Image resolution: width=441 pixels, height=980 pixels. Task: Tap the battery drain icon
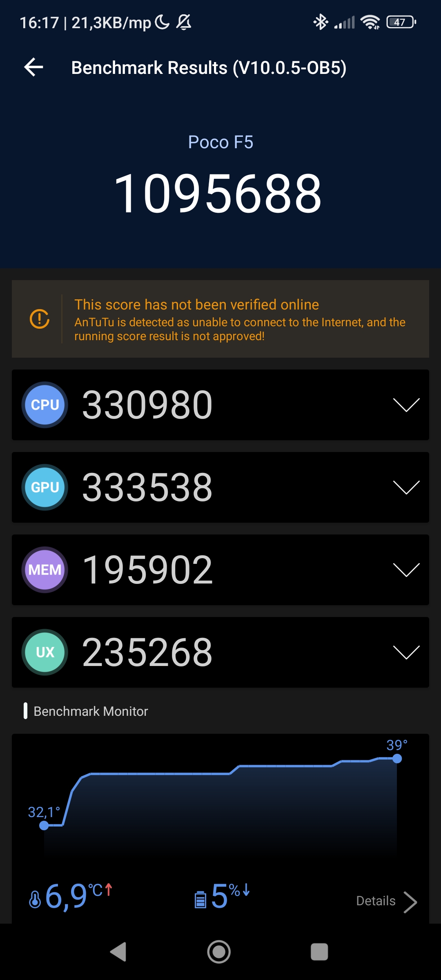point(200,899)
